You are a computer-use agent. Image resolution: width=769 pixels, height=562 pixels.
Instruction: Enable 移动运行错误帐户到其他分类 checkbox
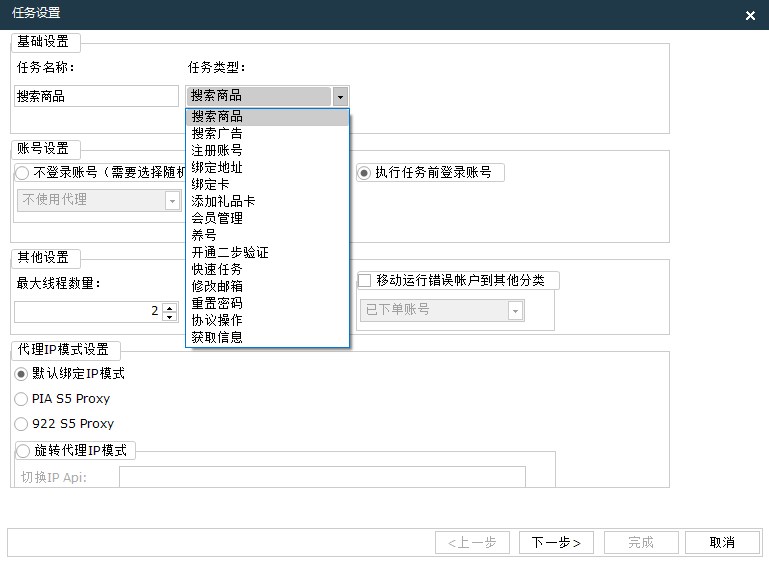364,280
